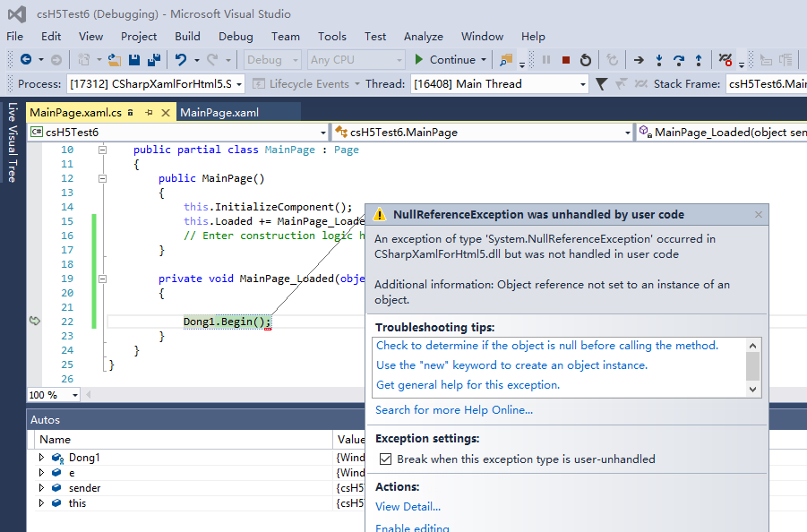Expand the e variable row in Autos
The width and height of the screenshot is (807, 532).
[x=42, y=472]
